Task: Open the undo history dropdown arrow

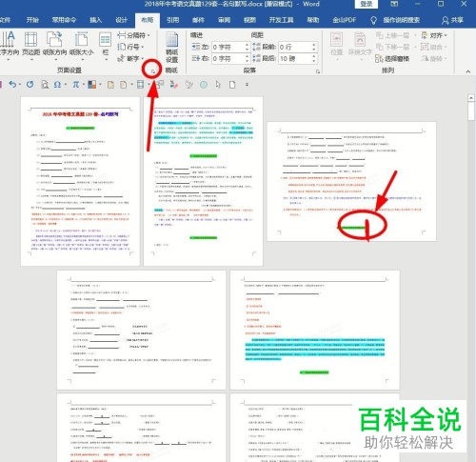Action: pos(20,85)
